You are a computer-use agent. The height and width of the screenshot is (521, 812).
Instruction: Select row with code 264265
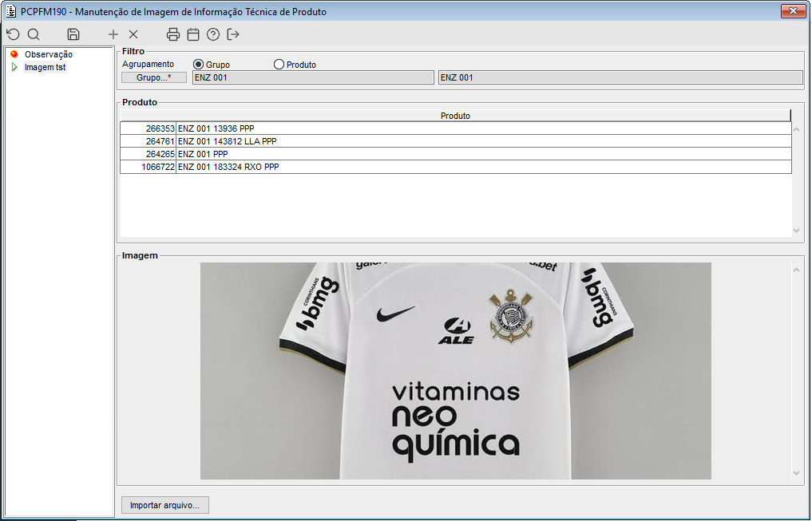(x=456, y=154)
